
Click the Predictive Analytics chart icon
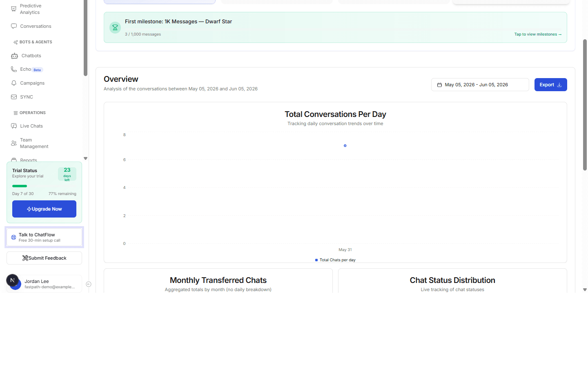(x=14, y=9)
